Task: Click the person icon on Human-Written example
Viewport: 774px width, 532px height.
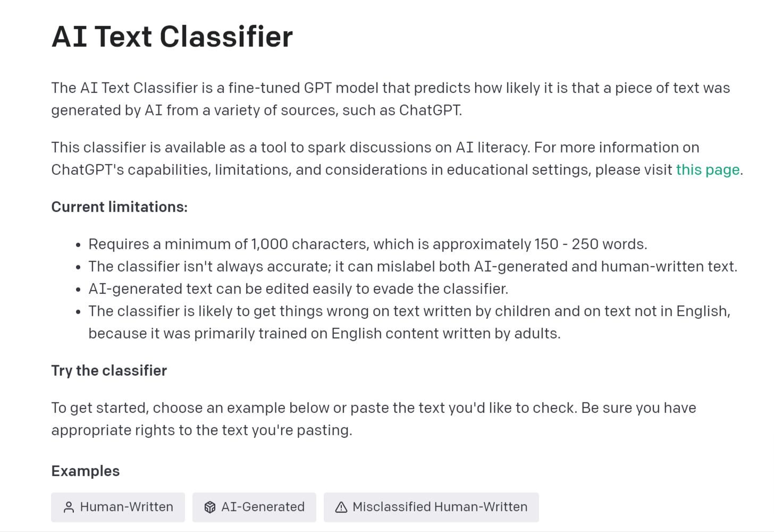Action: click(x=69, y=508)
